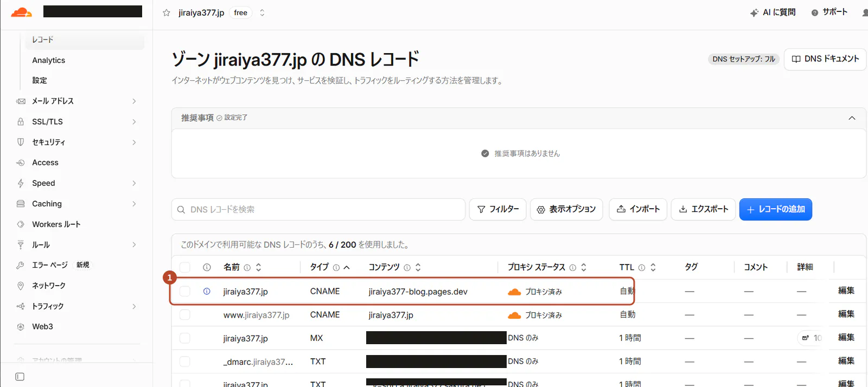
Task: Click the MX record priority badge
Action: pyautogui.click(x=812, y=338)
